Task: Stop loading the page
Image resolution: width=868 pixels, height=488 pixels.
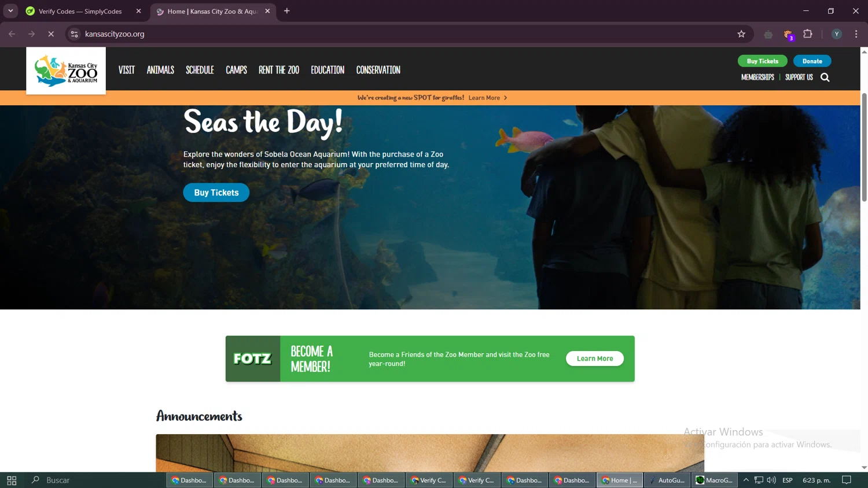Action: pos(51,34)
